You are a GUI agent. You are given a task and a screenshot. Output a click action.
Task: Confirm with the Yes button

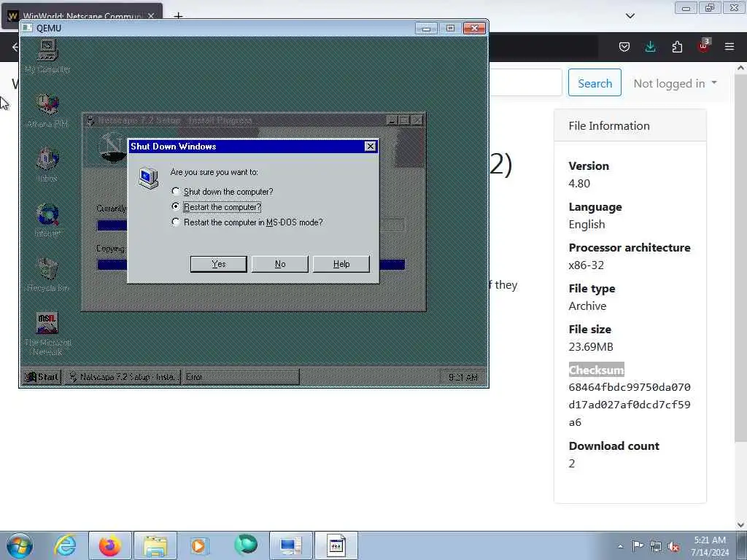point(218,264)
